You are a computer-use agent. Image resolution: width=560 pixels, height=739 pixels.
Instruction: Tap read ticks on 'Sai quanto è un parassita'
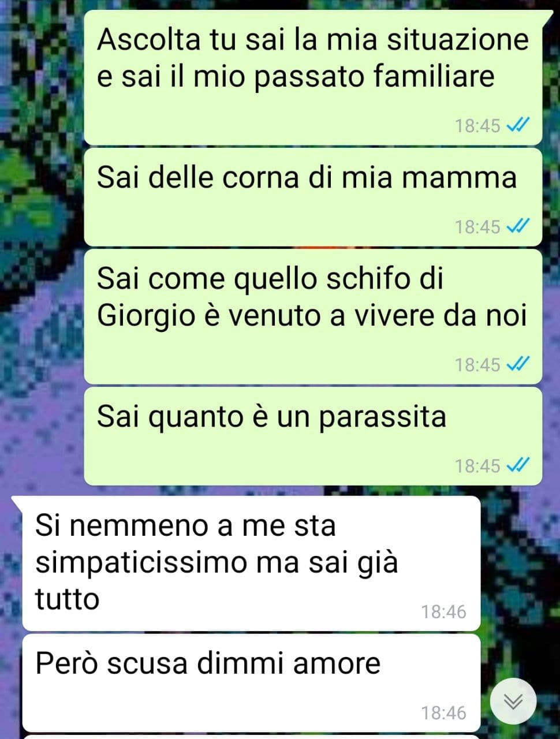[x=517, y=465]
